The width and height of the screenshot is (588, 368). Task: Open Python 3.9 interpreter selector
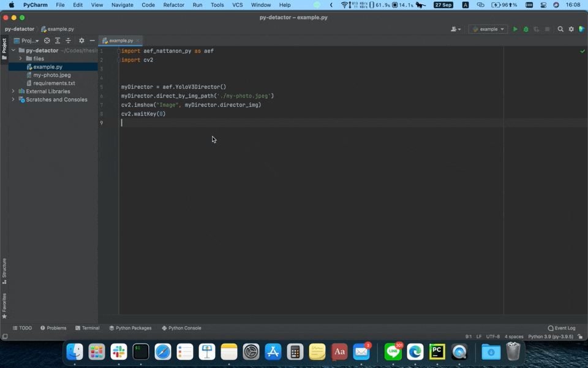(x=551, y=337)
